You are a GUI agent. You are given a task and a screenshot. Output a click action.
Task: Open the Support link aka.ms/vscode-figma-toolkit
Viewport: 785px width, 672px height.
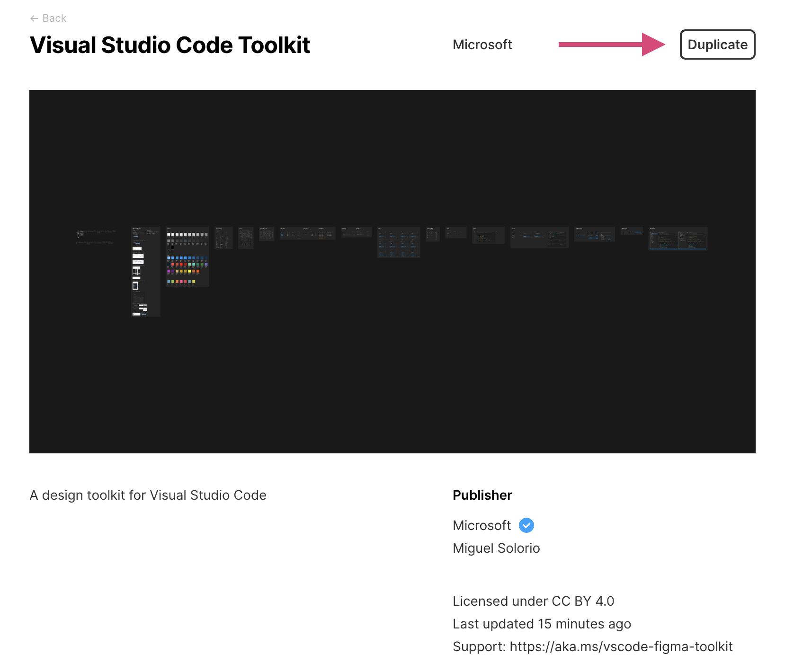coord(621,646)
